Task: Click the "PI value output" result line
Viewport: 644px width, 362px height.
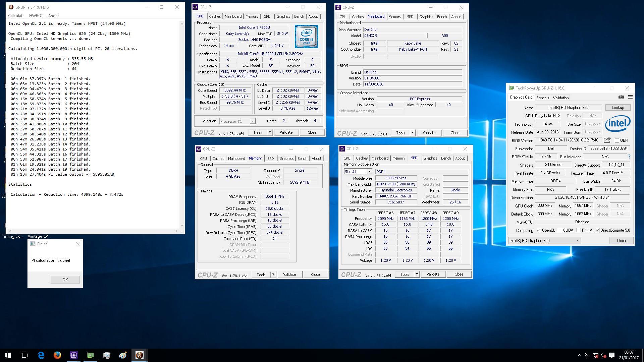Action: 62,174
